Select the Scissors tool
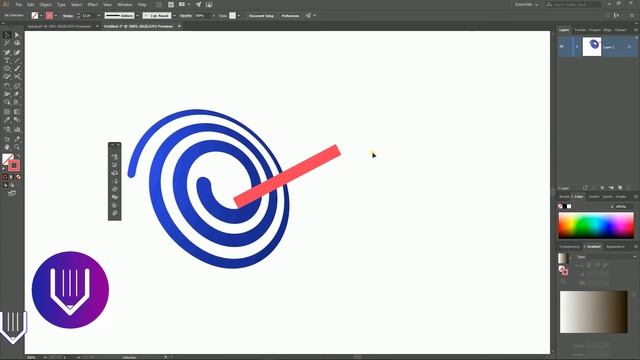640x360 pixels. pos(17,77)
